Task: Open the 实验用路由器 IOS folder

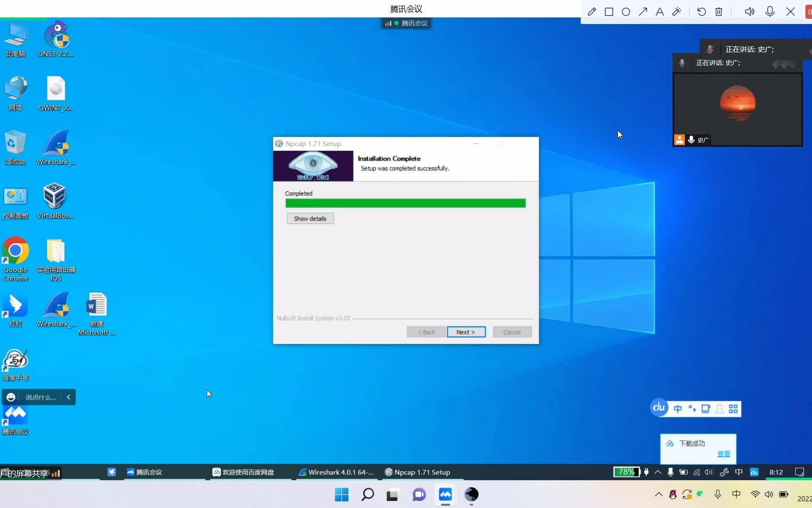Action: point(56,259)
